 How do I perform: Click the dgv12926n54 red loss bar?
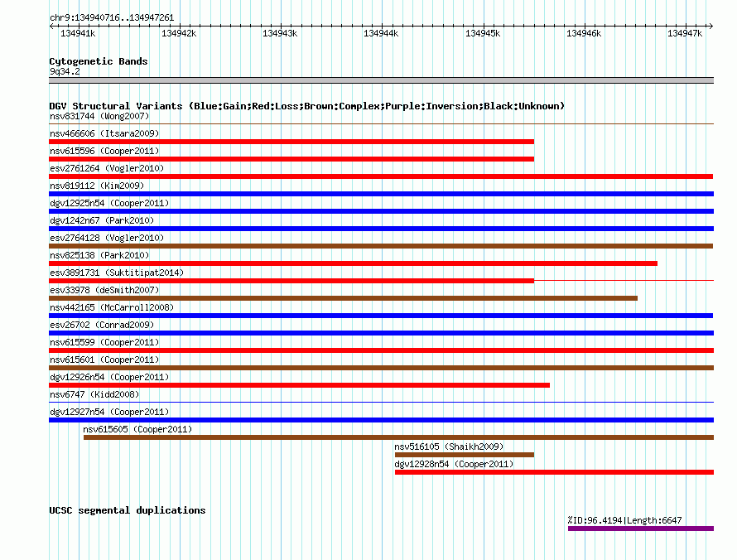[300, 385]
